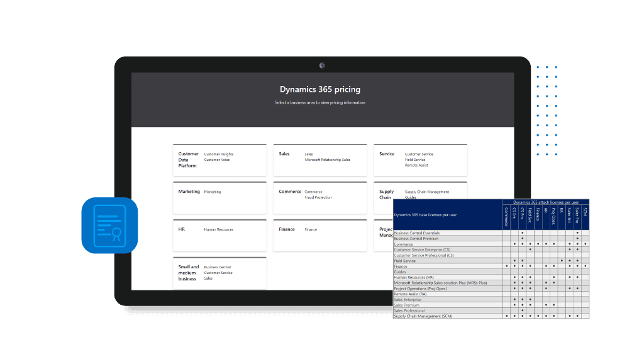Viewport: 644px width, 362px height.
Task: Click the blue certificate document icon
Action: [109, 226]
